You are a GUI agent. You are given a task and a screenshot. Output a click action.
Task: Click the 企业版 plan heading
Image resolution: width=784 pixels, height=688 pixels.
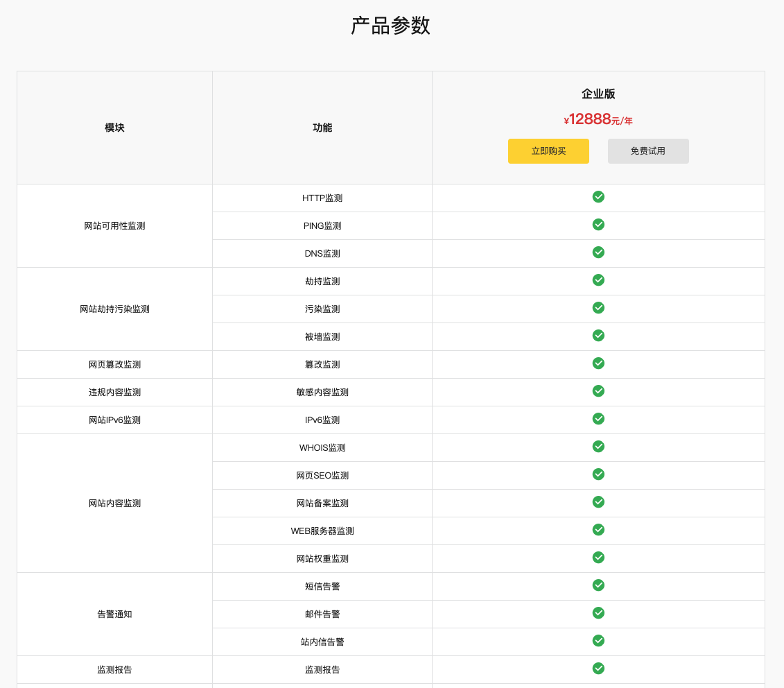tap(598, 94)
